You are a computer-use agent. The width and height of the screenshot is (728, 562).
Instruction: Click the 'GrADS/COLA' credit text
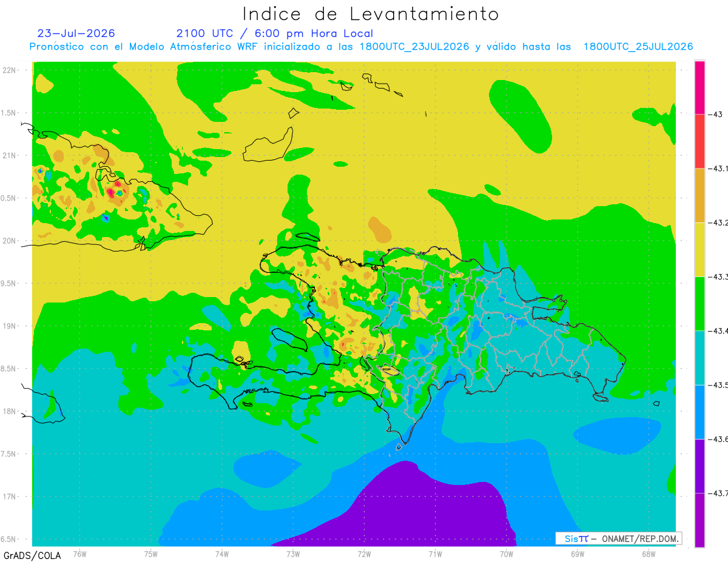click(x=32, y=555)
